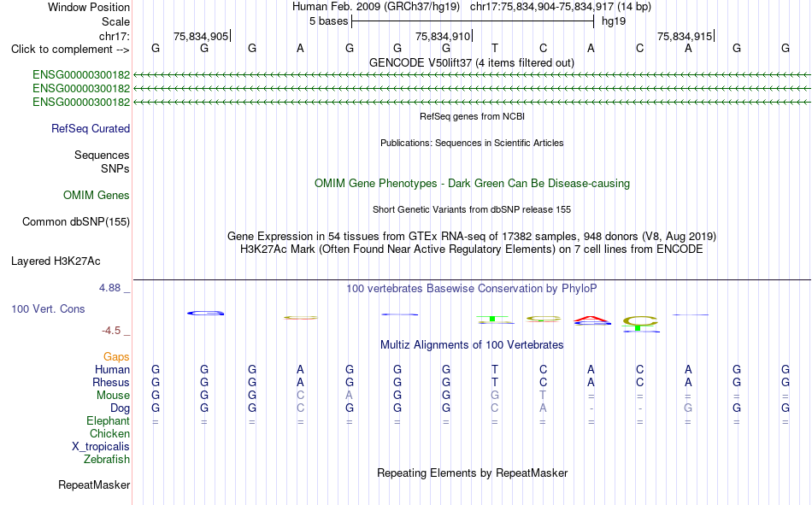Click the grey A base in Dog row
Viewport: 812px width, 505px height.
point(543,408)
